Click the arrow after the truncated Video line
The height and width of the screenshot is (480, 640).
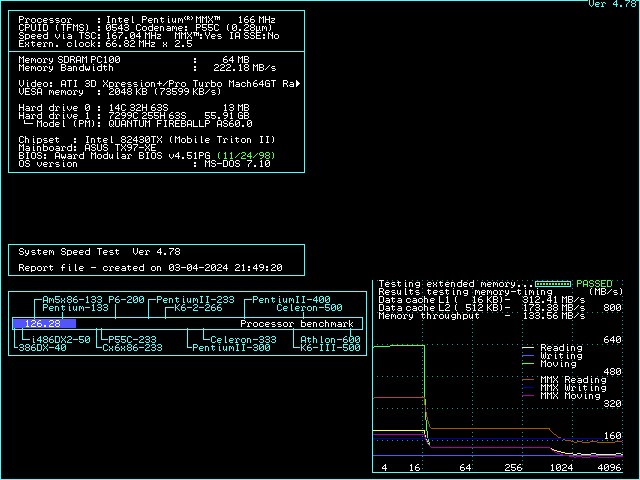(x=298, y=84)
